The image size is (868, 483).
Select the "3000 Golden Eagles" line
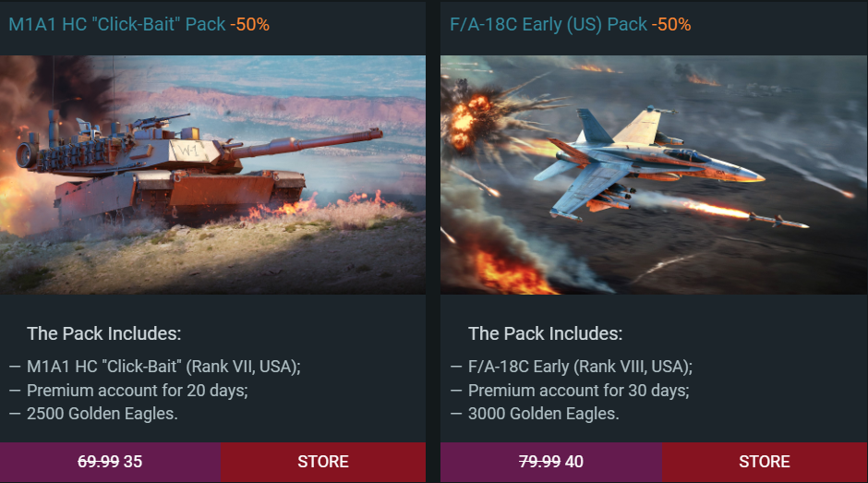pos(544,413)
